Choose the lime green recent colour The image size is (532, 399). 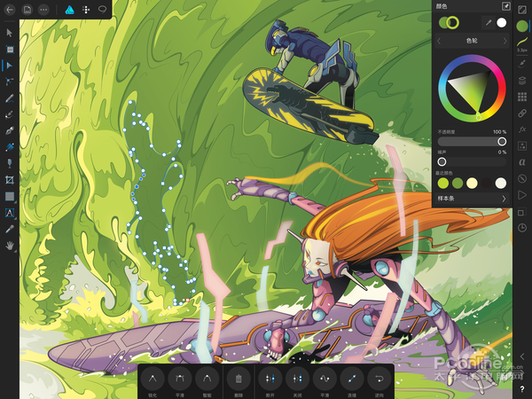pos(443,183)
